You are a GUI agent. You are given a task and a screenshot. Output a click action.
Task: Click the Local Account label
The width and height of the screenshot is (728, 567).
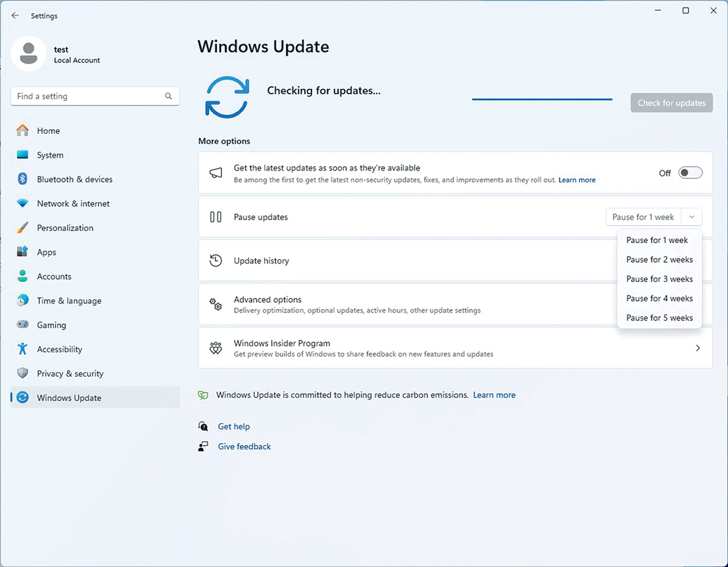[77, 60]
